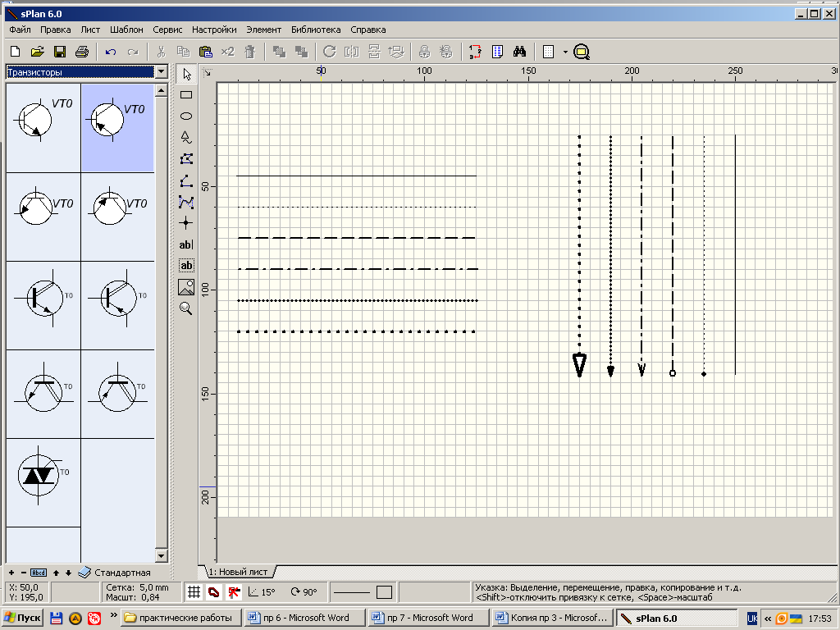Activate the Zoom magnifier tool
The image size is (840, 630).
(186, 308)
